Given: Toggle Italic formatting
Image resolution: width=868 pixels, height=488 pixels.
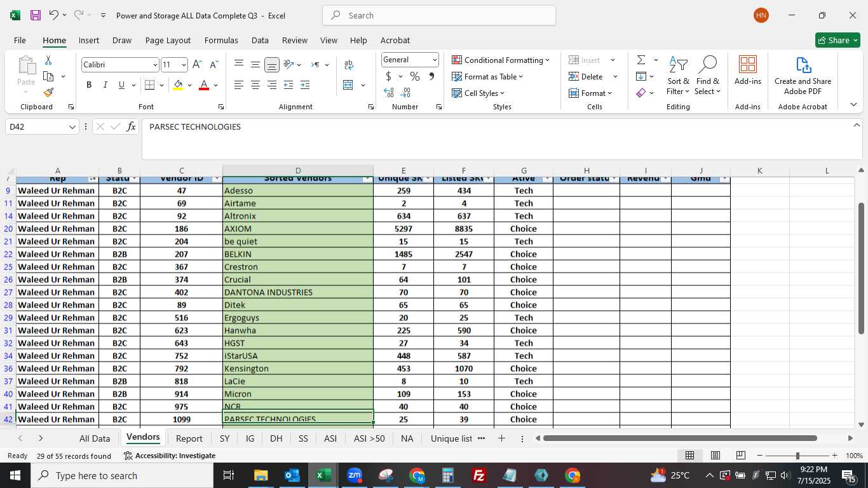Looking at the screenshot, I should click(x=105, y=85).
